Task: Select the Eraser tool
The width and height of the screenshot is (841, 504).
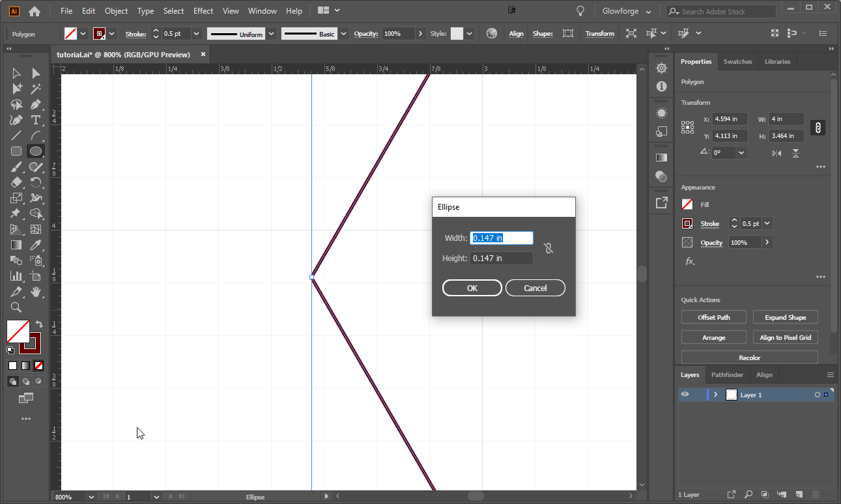Action: pyautogui.click(x=16, y=182)
